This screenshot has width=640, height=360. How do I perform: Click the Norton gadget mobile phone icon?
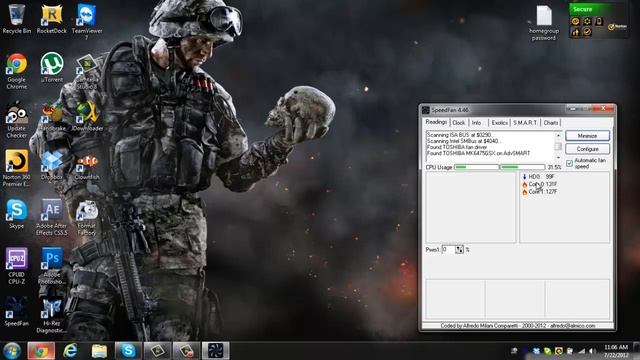point(599,21)
